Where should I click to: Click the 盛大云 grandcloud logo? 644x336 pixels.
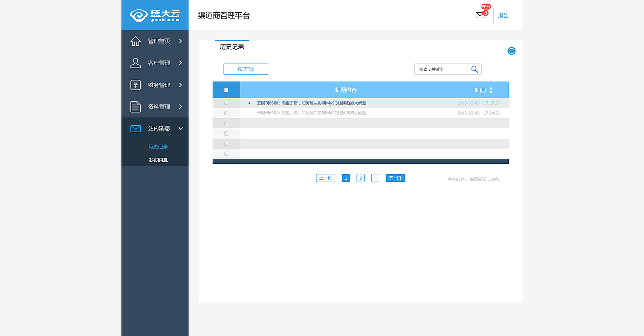pos(155,15)
